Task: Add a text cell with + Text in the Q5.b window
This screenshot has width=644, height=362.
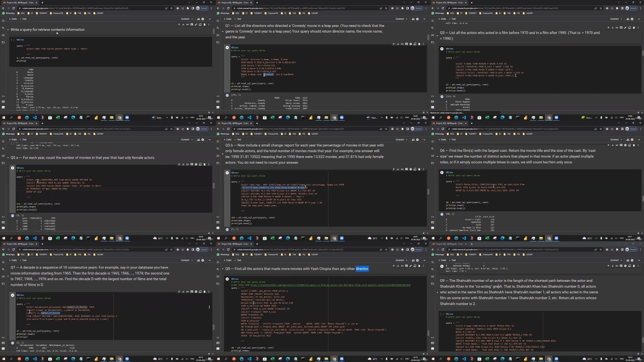Action: 238,140
